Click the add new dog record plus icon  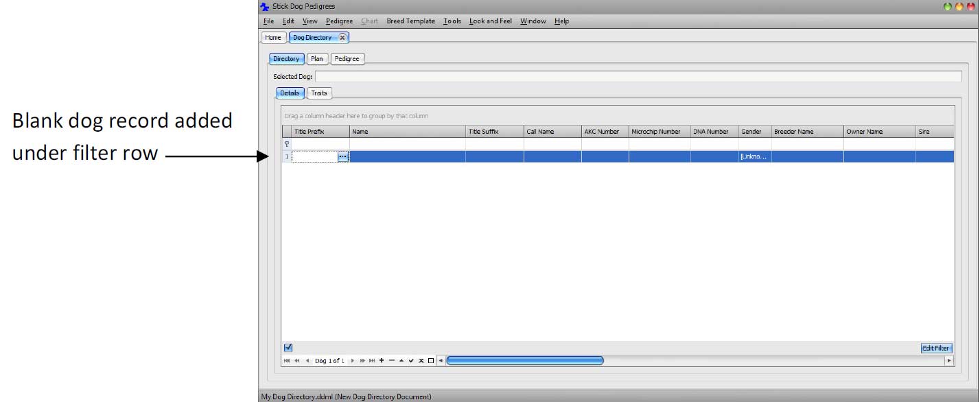pos(382,361)
